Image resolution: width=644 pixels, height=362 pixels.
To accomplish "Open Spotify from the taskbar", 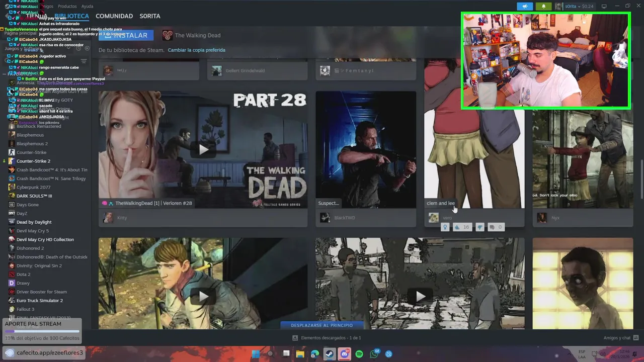I will [359, 354].
